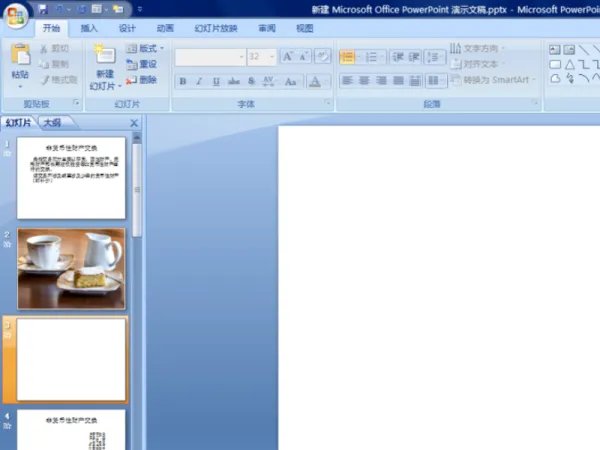Click the Save icon in quick access toolbar

point(43,8)
